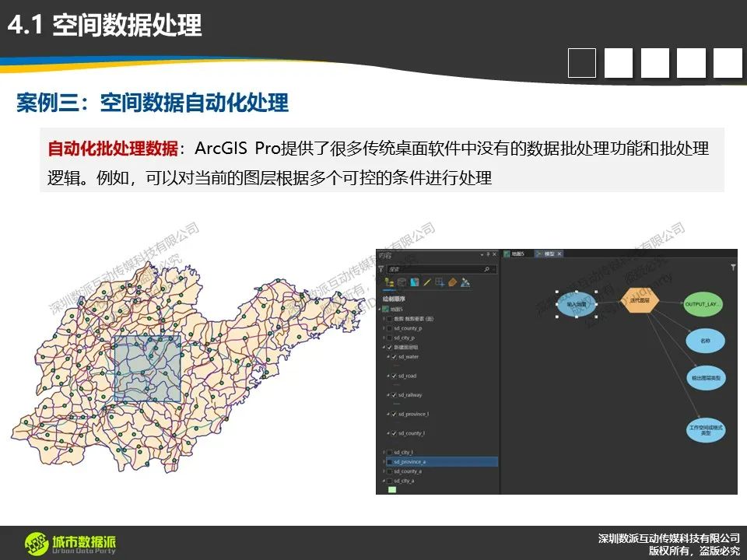Image resolution: width=747 pixels, height=560 pixels.
Task: Uncheck the 新建图层组 group layer
Action: pyautogui.click(x=389, y=347)
